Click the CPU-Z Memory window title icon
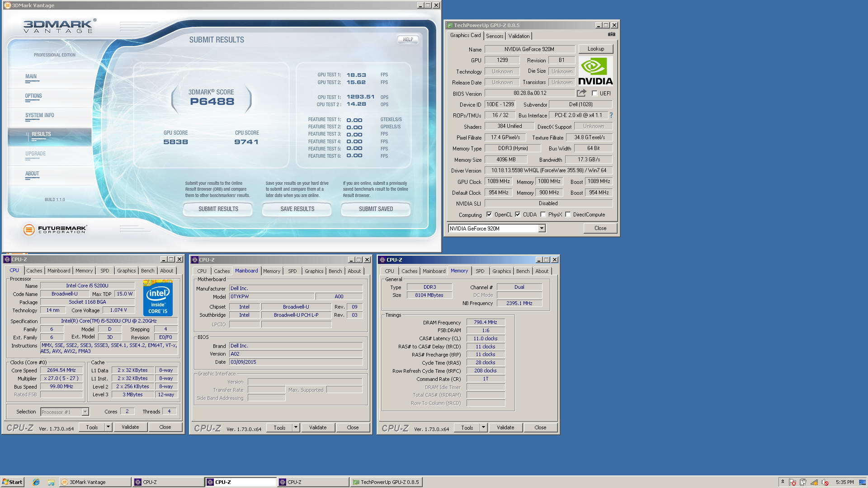Viewport: 868px width, 488px height. 382,260
